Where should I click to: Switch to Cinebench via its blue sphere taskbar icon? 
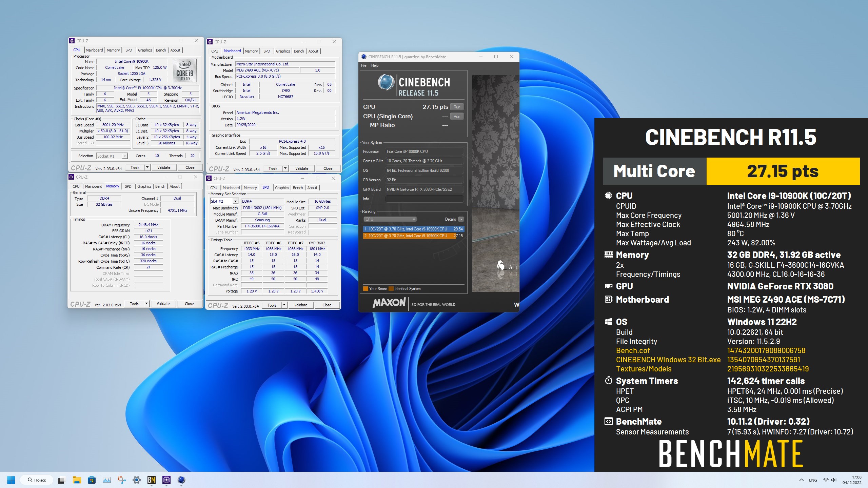tap(181, 480)
